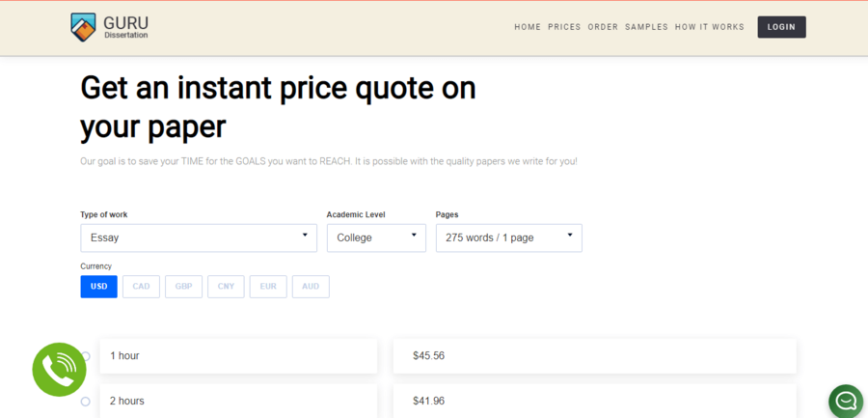Click the $41.96 price
This screenshot has width=868, height=418.
point(429,401)
